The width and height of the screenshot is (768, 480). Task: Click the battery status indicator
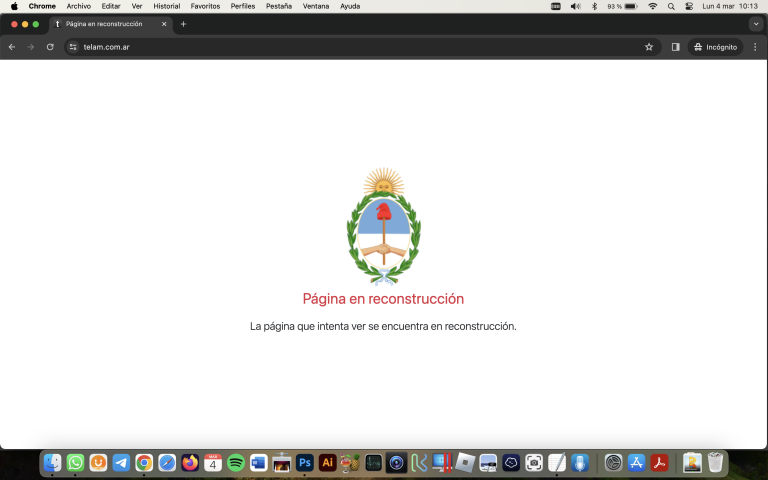tap(622, 6)
